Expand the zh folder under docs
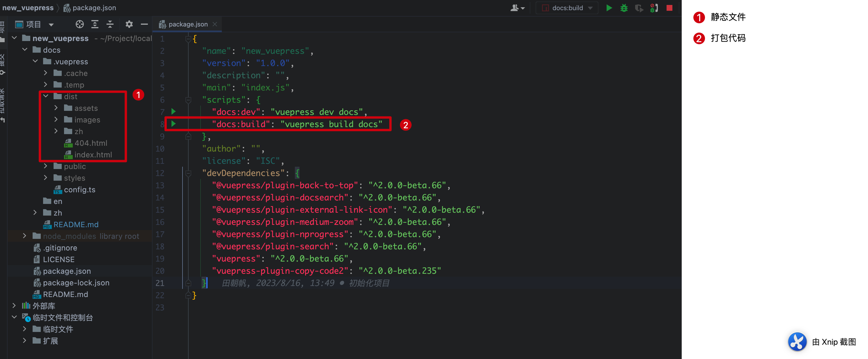Screen dimensions: 868x359 35,213
